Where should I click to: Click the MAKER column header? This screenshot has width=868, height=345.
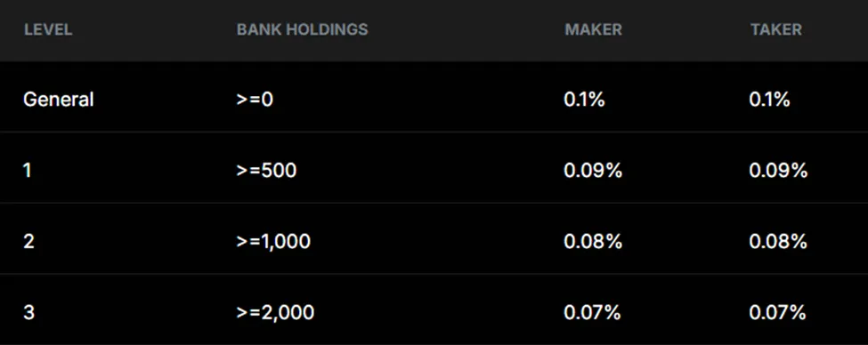point(594,29)
